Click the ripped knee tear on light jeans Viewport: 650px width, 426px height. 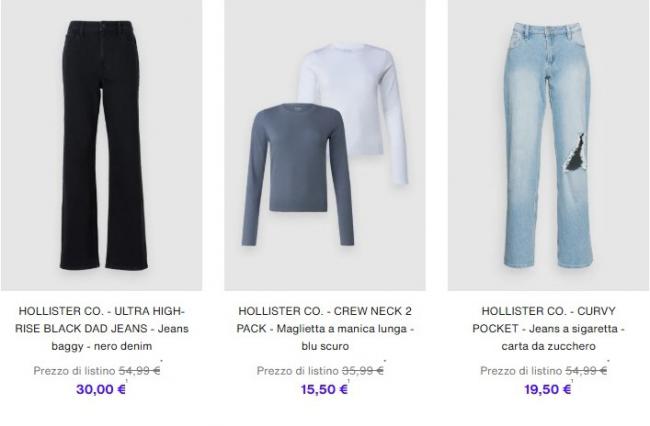tap(577, 153)
